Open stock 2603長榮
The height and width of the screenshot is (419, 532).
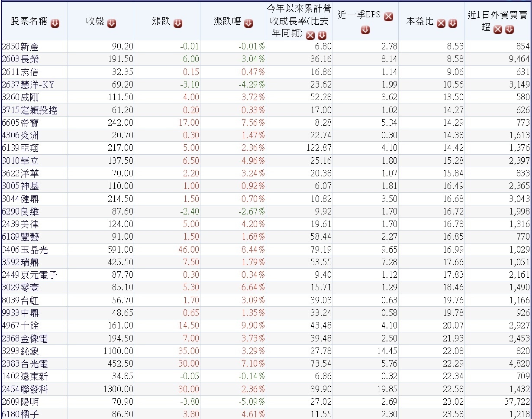tap(20, 59)
